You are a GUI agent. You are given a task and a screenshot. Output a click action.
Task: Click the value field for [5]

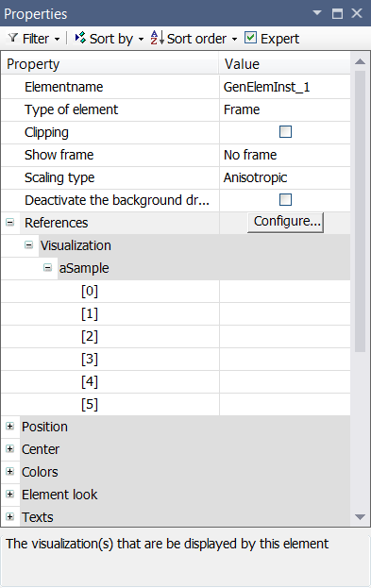click(285, 404)
